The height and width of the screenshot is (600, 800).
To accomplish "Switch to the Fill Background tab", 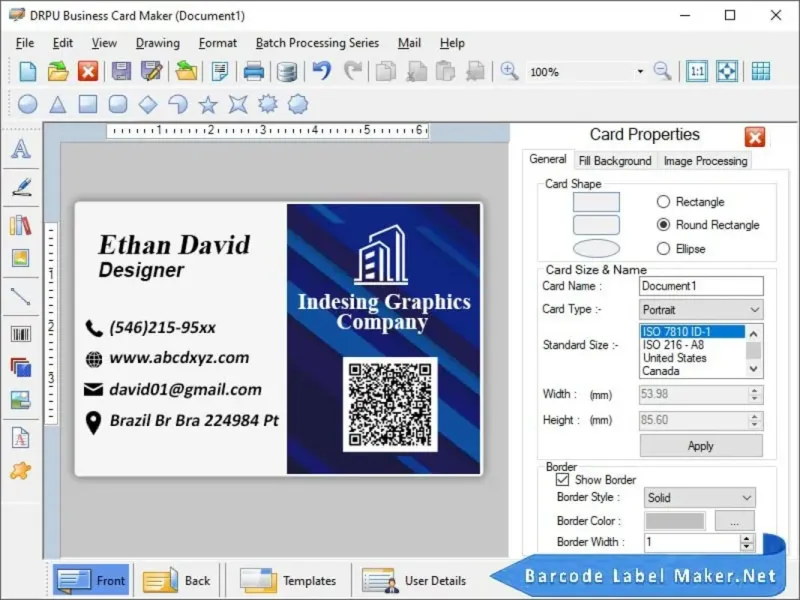I will tap(615, 161).
